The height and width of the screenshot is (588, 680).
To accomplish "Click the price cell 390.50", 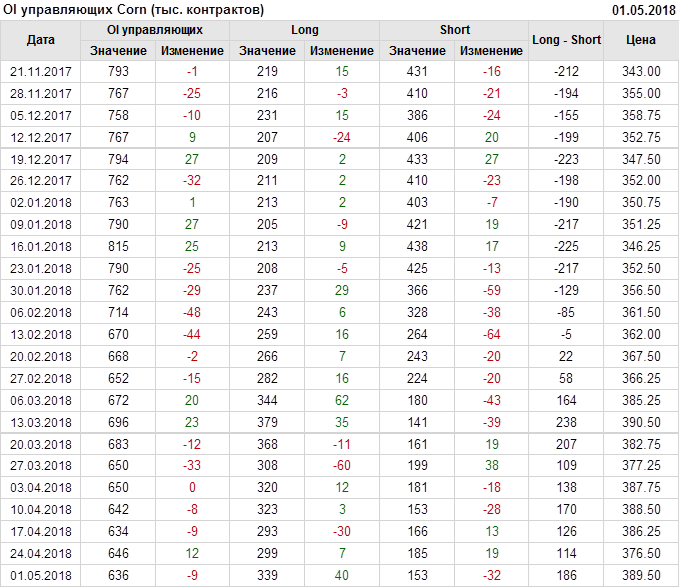I will [641, 423].
